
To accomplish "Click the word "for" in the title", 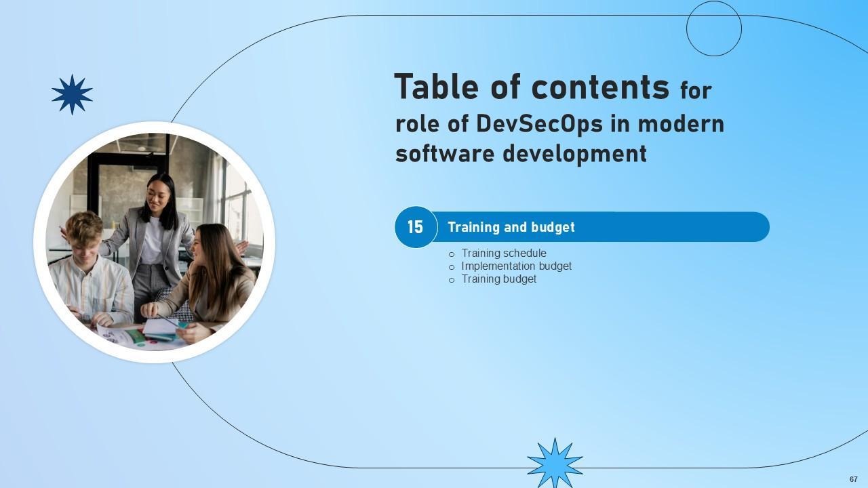I will tap(696, 90).
